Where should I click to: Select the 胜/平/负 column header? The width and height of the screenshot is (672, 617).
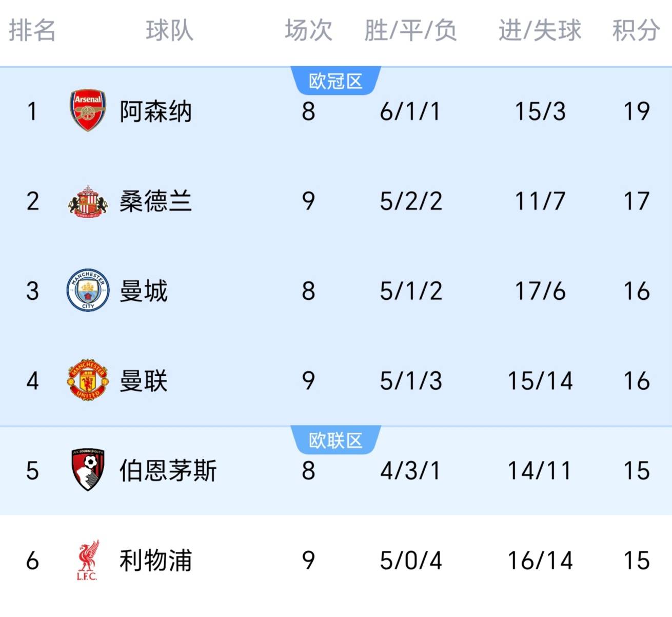pyautogui.click(x=410, y=30)
